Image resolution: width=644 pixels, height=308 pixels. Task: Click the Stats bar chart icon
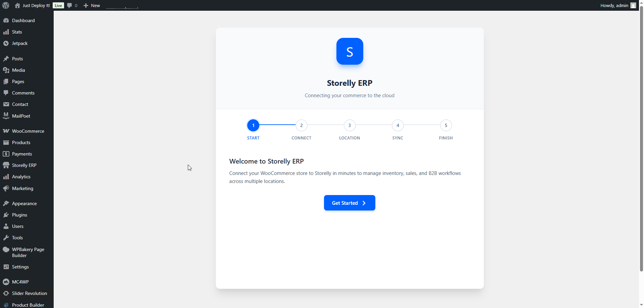coord(6,32)
